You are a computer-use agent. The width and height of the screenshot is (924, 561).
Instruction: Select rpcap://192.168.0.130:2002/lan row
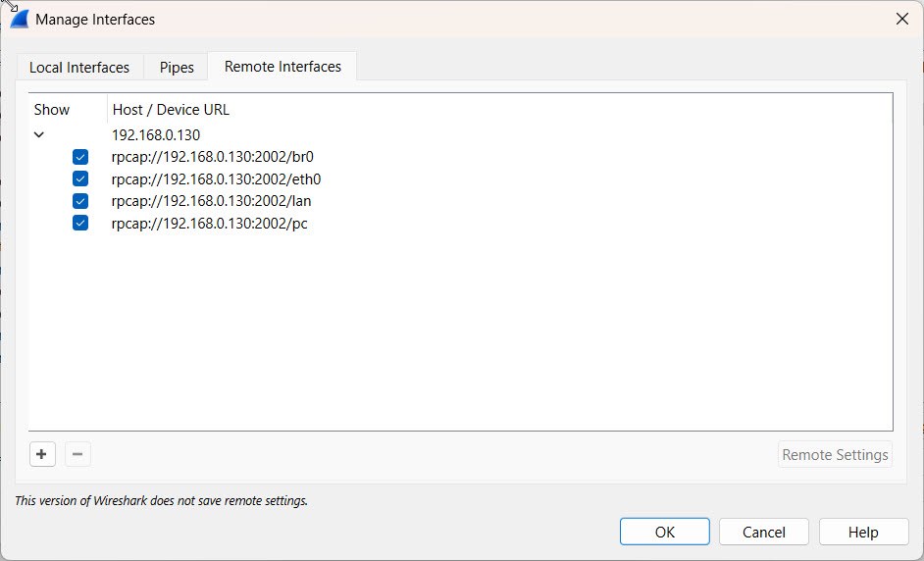461,201
